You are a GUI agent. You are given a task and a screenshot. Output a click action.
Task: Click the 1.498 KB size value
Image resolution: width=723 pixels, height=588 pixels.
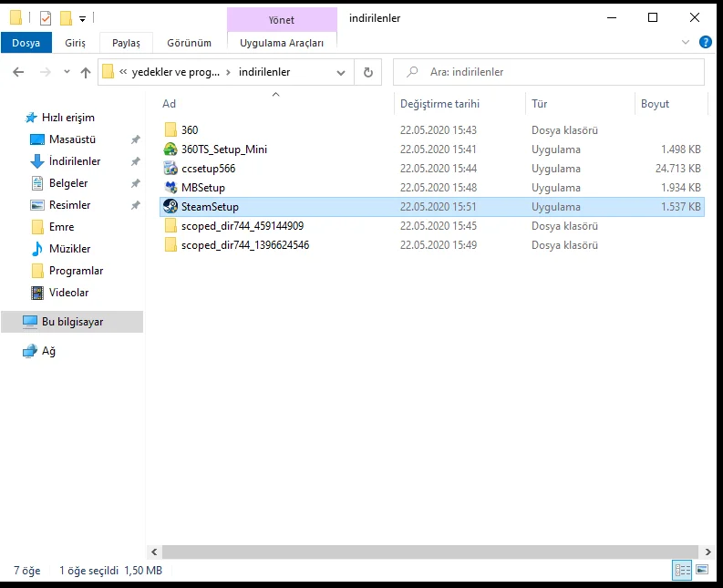point(680,150)
